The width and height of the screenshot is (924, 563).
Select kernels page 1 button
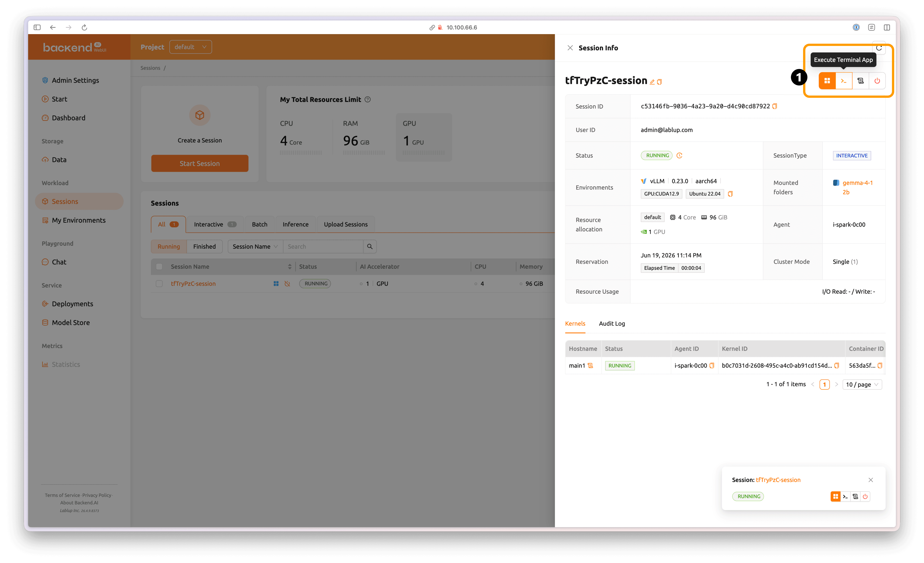coord(824,384)
